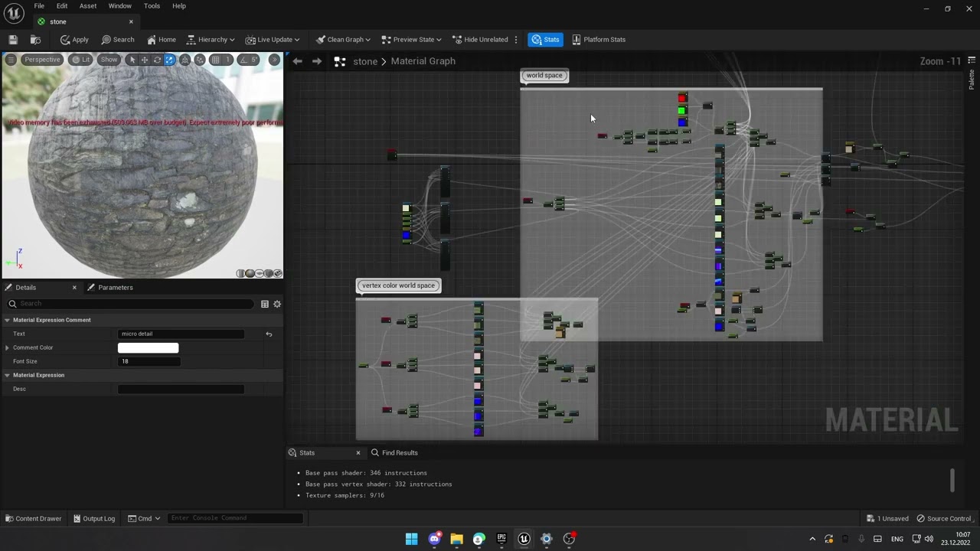Image resolution: width=980 pixels, height=551 pixels.
Task: Set preview mesh to sphere
Action: coord(250,273)
